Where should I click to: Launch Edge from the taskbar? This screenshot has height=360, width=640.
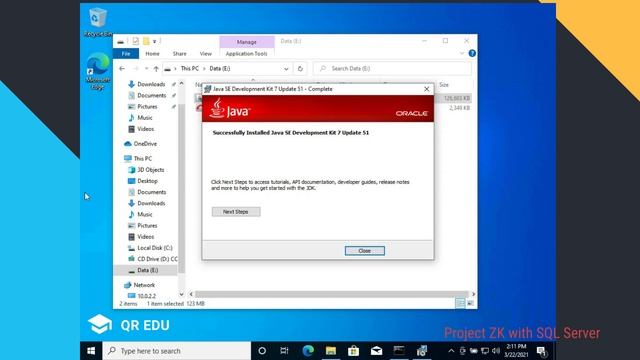click(308, 351)
